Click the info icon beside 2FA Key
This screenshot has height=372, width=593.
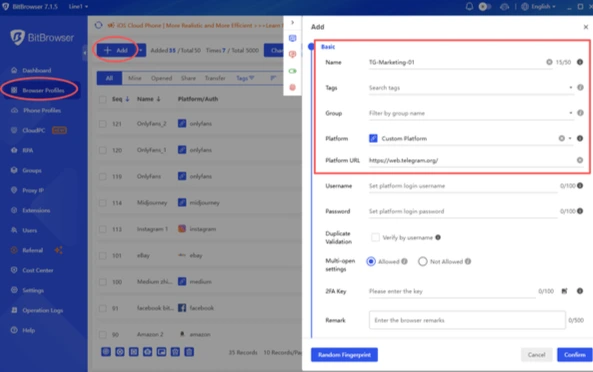tap(580, 291)
